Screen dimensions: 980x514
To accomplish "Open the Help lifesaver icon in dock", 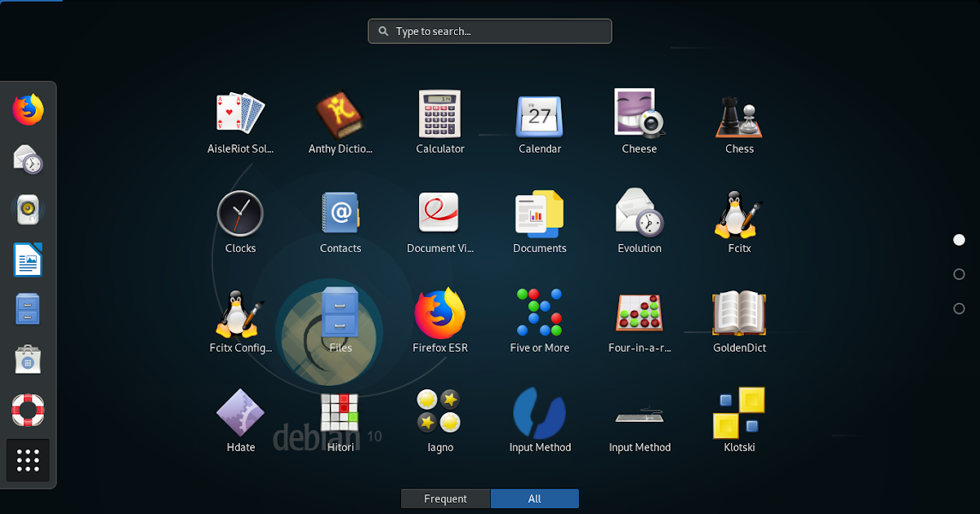I will tap(29, 410).
